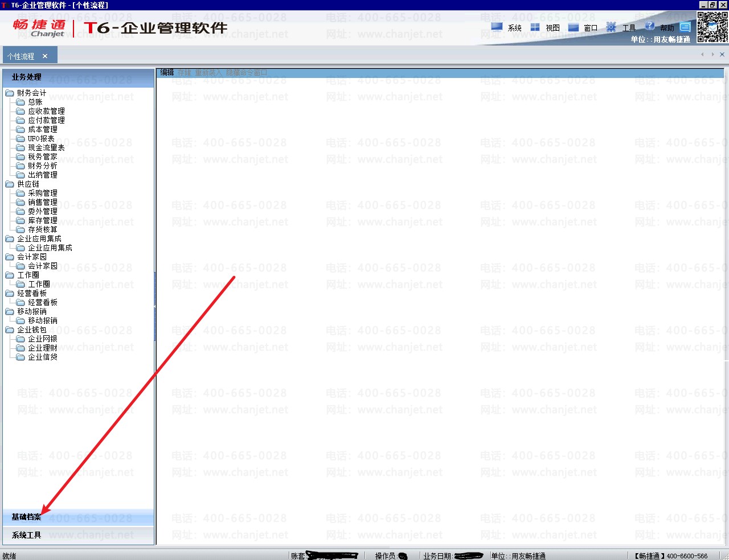Click the folder icon beside 存货核算
729x560 pixels.
coord(21,230)
